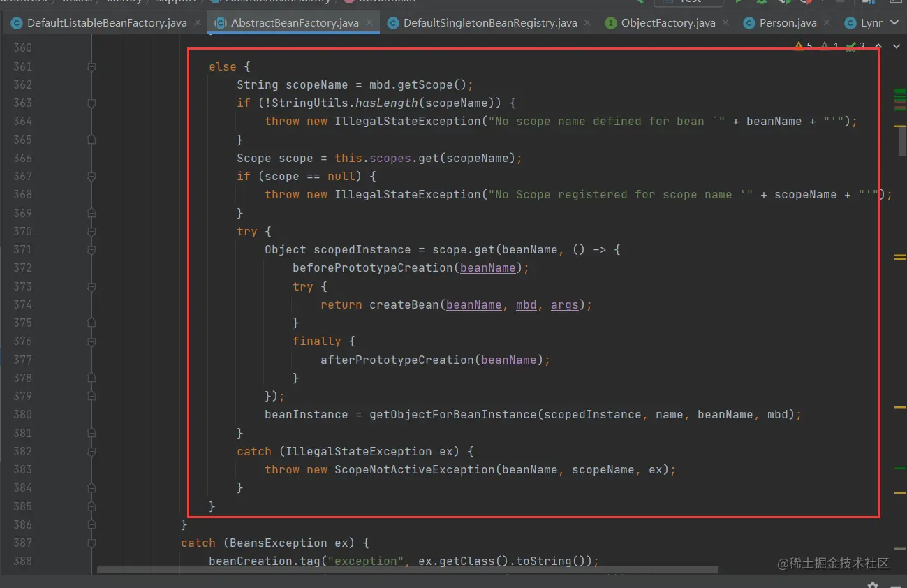Screen dimensions: 907x588
Task: Click the fold end marker on line 369
Action: (91, 213)
